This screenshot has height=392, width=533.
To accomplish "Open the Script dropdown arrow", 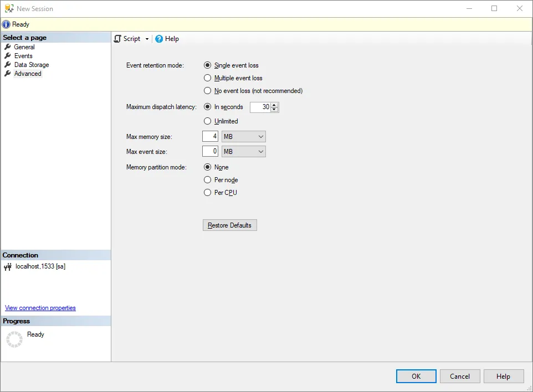I will (147, 39).
